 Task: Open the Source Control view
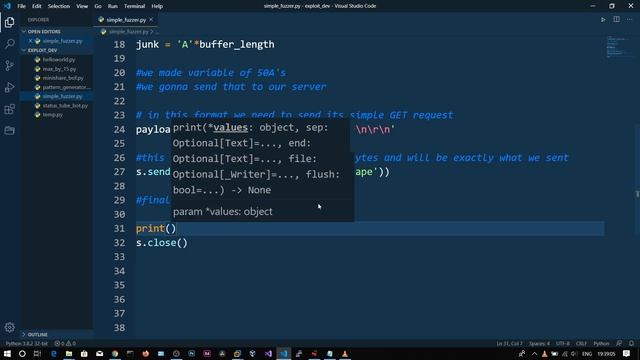9,65
